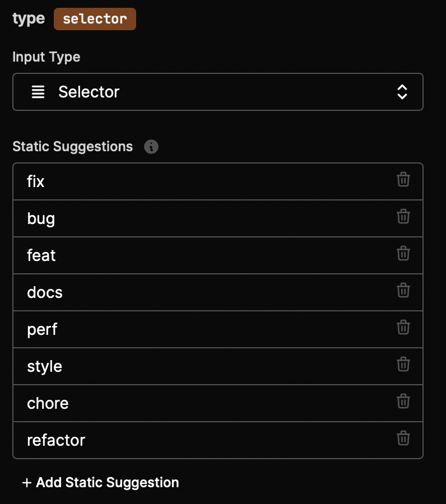Delete the fix suggestion via trash icon
Screen dimensions: 446x504
(x=403, y=179)
